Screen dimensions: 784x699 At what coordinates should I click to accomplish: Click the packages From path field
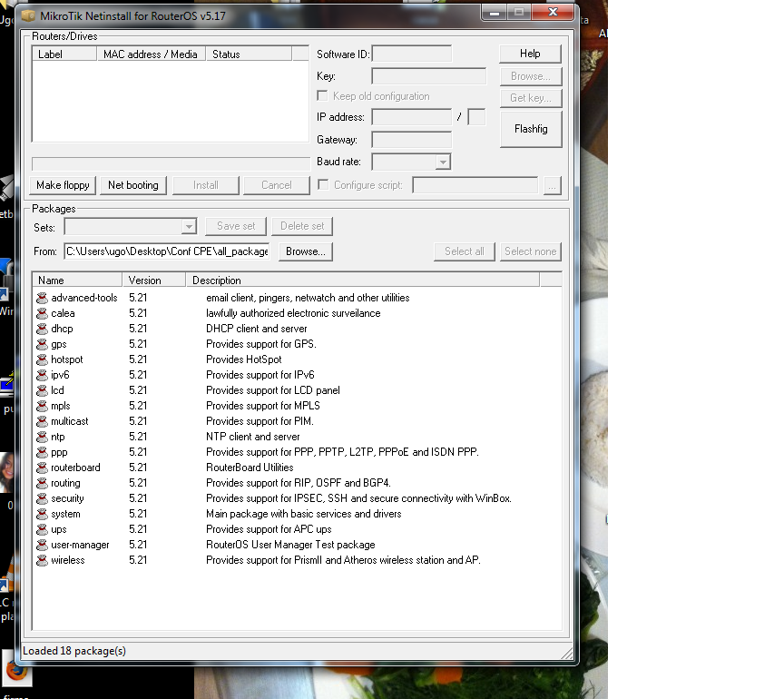167,251
